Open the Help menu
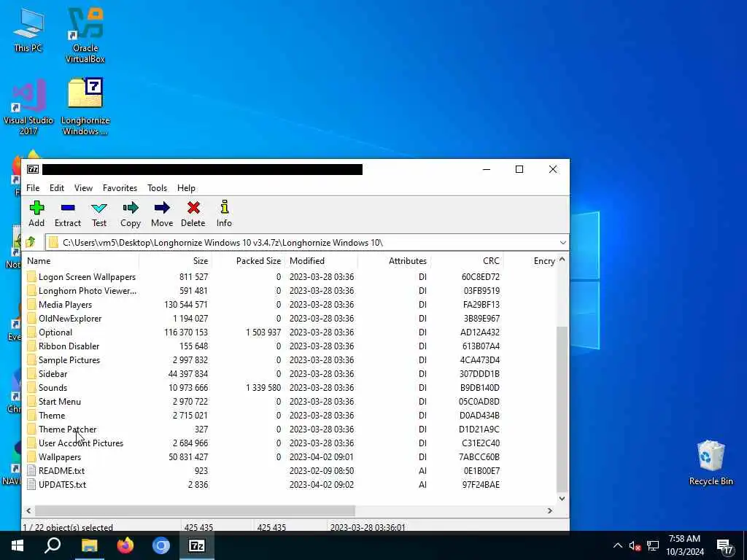The width and height of the screenshot is (747, 560). 186,188
